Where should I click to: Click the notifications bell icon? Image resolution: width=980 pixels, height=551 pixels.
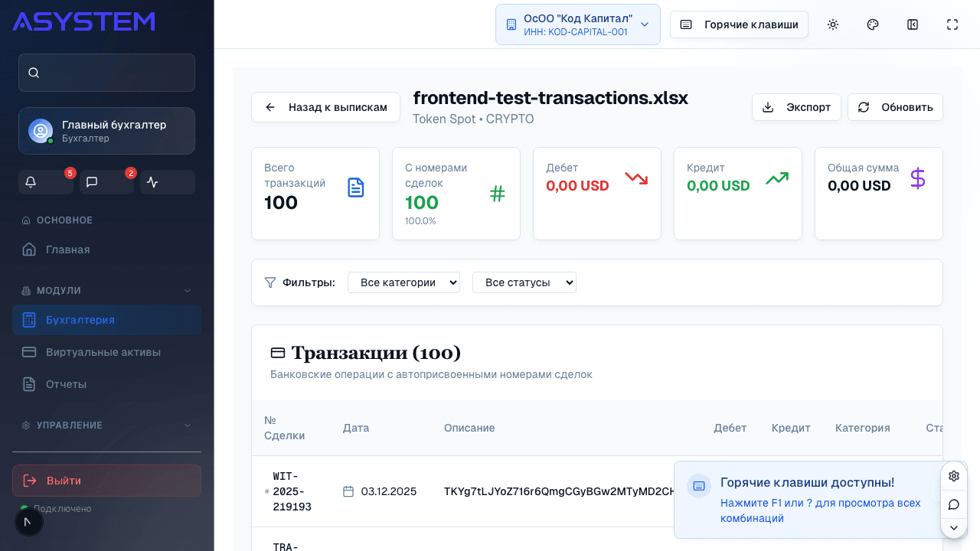coord(31,182)
